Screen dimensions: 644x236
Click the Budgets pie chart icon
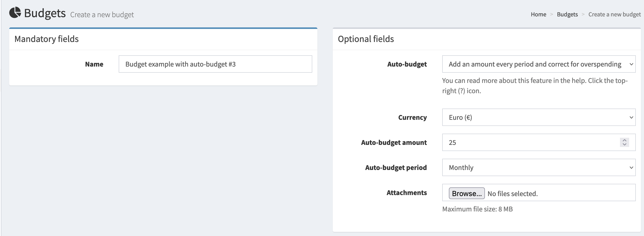[15, 13]
